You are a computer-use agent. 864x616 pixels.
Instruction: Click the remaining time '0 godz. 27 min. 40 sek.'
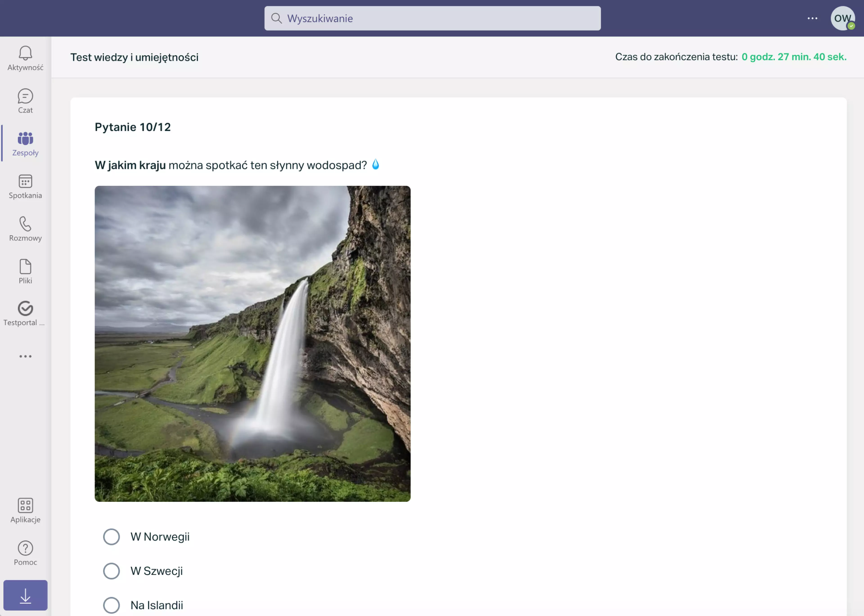pos(794,57)
